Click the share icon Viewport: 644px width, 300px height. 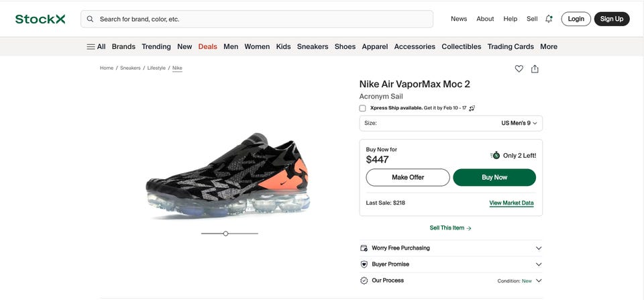coord(535,68)
